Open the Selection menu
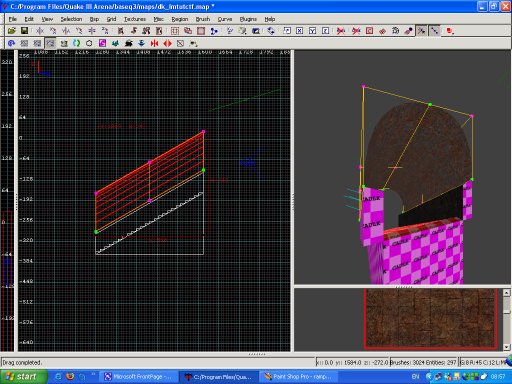The height and width of the screenshot is (384, 512). coord(71,19)
